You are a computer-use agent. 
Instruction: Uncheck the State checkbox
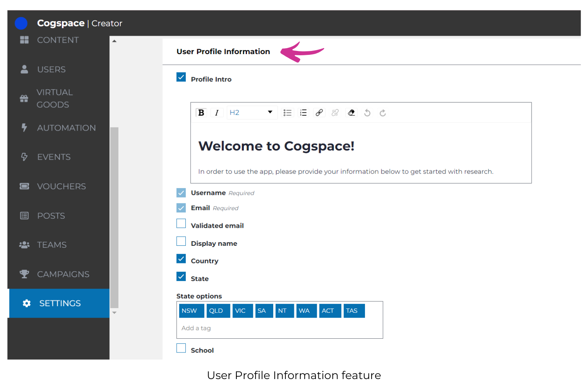tap(181, 276)
